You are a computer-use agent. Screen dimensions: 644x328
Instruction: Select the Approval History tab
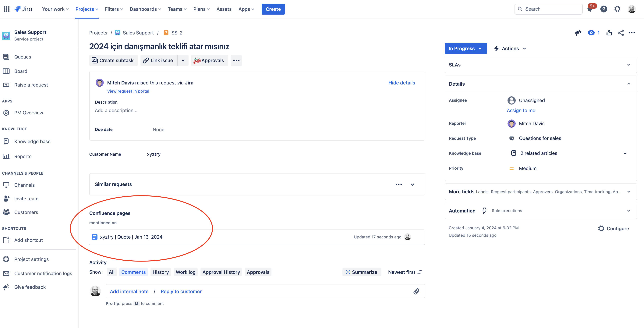click(x=221, y=272)
